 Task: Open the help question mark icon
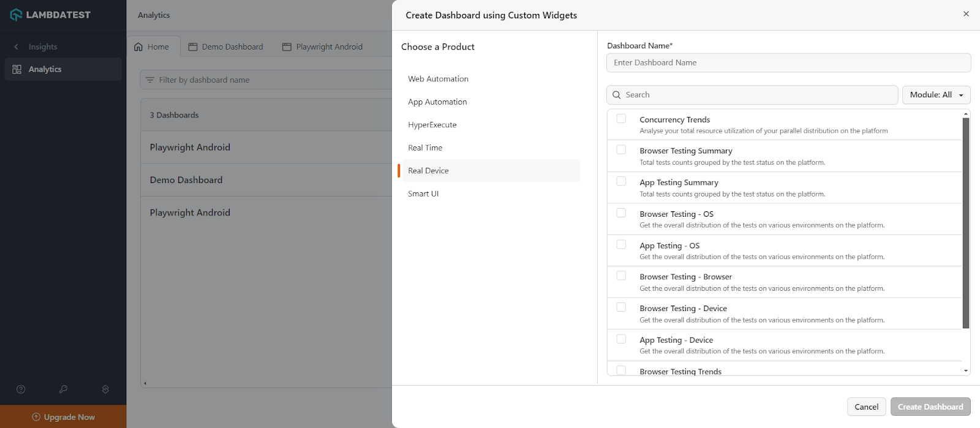coord(21,389)
